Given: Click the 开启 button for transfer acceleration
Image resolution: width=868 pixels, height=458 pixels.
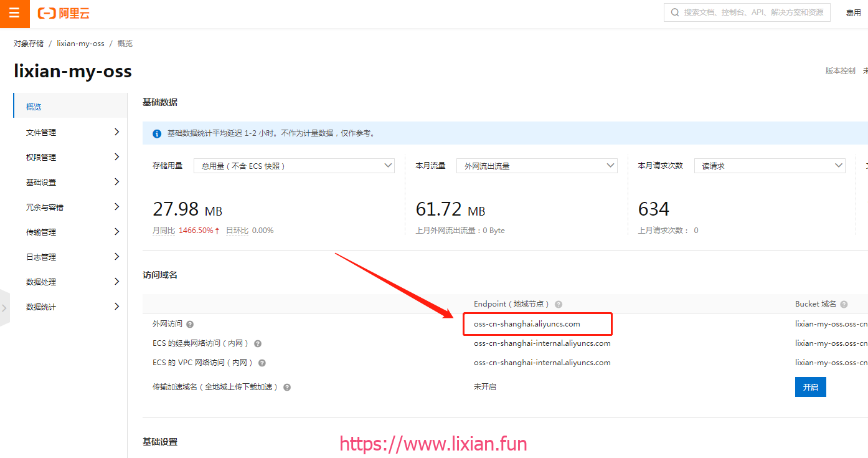Looking at the screenshot, I should coord(811,387).
